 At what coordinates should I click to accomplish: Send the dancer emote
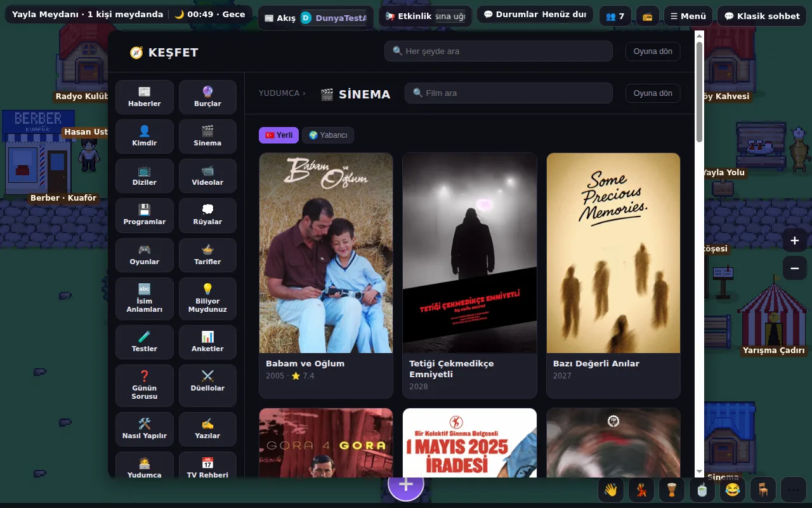pos(641,490)
